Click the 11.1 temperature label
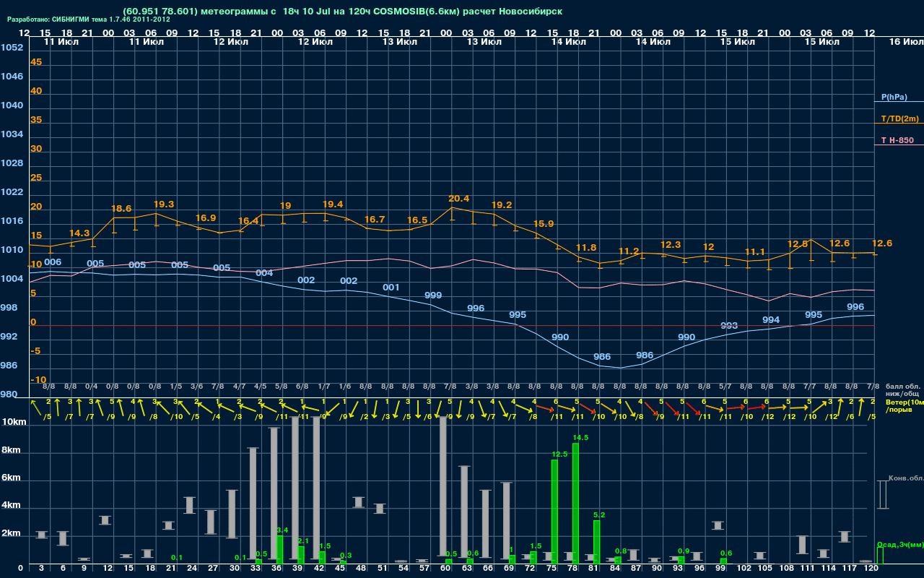This screenshot has width=924, height=578. (x=754, y=252)
